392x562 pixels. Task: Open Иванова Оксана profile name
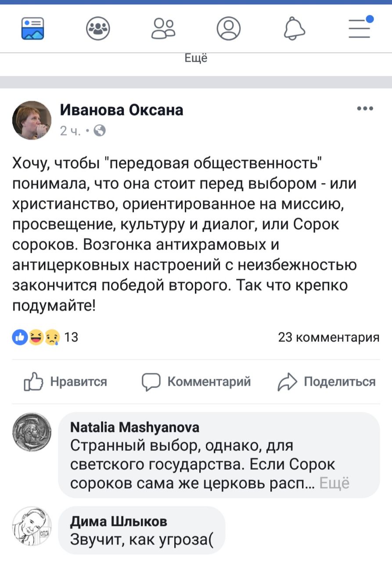(121, 110)
